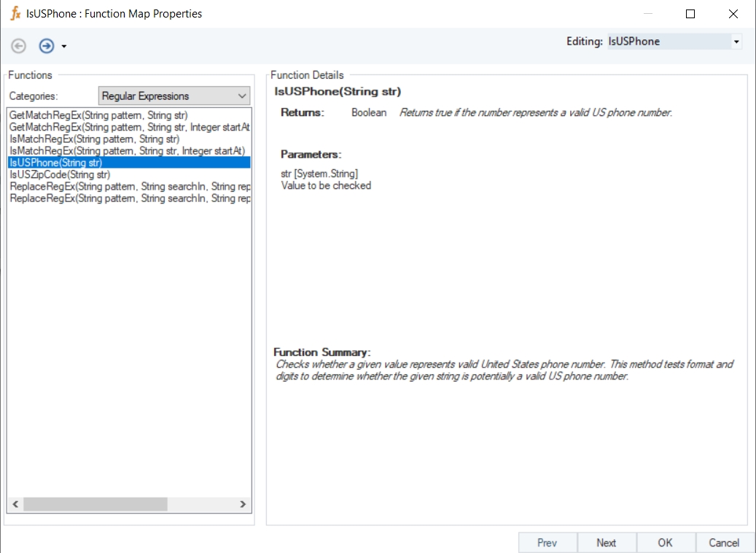Image resolution: width=756 pixels, height=553 pixels.
Task: Click the fx icon in the title bar
Action: [x=15, y=14]
